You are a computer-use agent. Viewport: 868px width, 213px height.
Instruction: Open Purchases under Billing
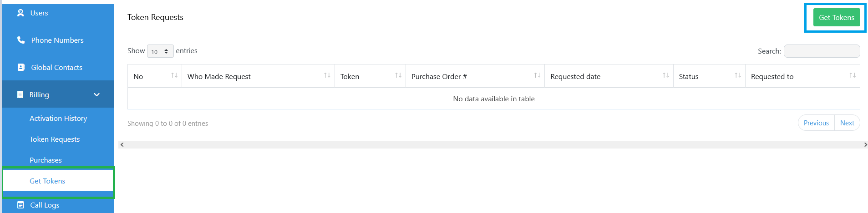click(46, 160)
